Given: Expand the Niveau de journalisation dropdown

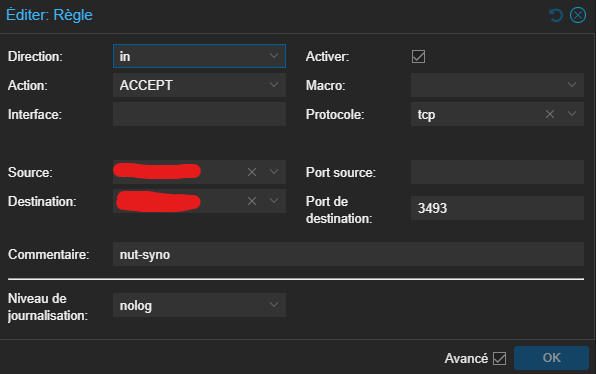Looking at the screenshot, I should pos(274,305).
